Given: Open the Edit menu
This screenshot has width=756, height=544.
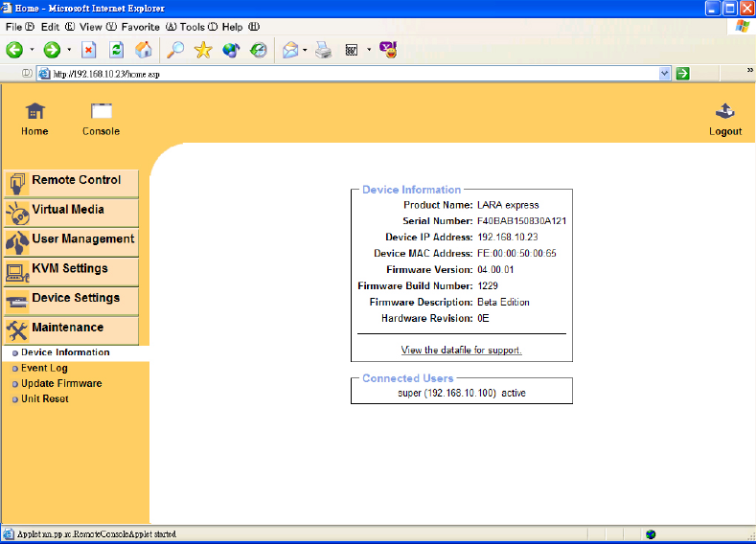Looking at the screenshot, I should (x=57, y=27).
